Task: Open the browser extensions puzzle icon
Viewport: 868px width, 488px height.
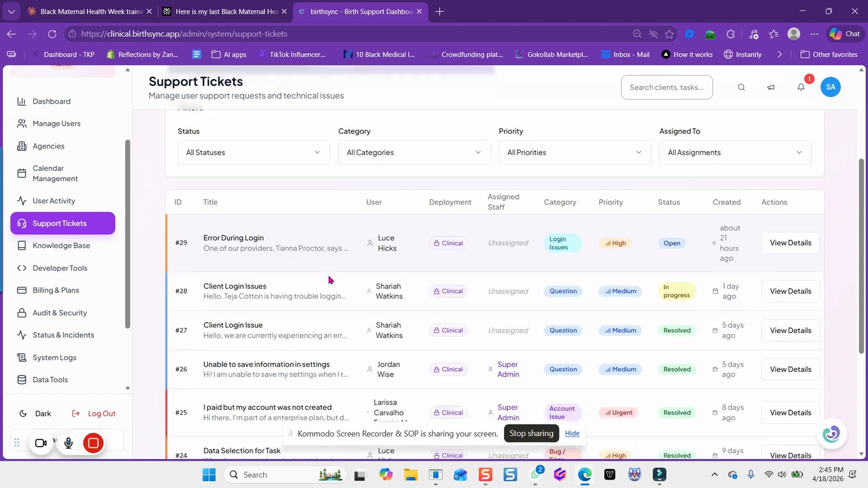Action: pos(731,34)
